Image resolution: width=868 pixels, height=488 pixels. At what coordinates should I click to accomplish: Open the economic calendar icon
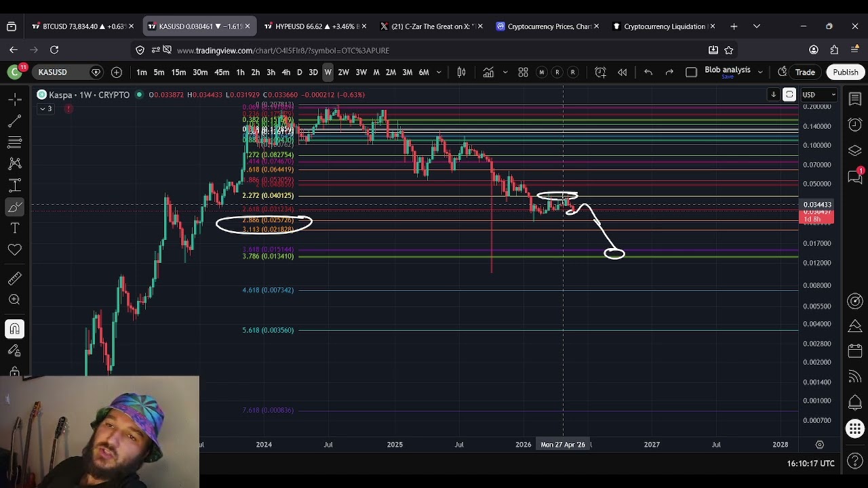[855, 351]
